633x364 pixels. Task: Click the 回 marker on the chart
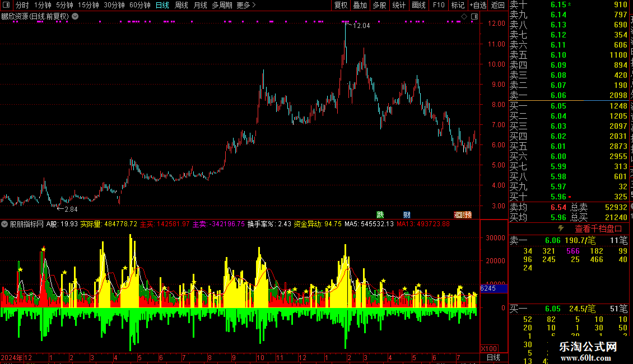(458, 214)
